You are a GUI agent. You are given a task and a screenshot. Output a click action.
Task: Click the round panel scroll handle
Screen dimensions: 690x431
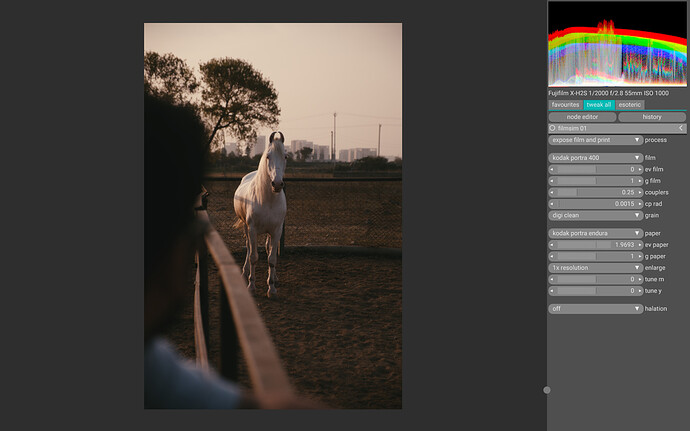[547, 390]
